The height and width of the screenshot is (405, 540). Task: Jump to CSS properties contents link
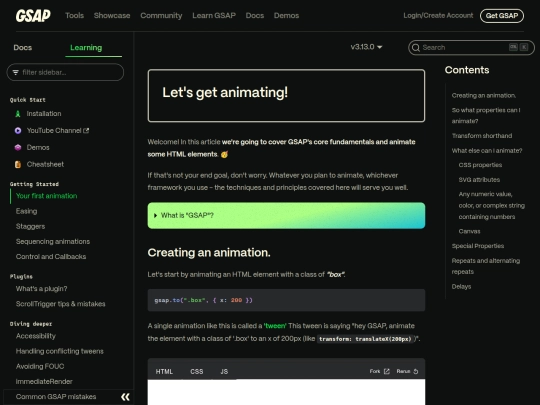tap(480, 165)
